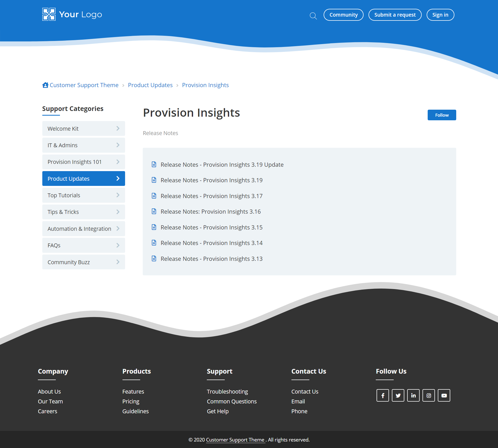Click the Sign in button

point(440,15)
